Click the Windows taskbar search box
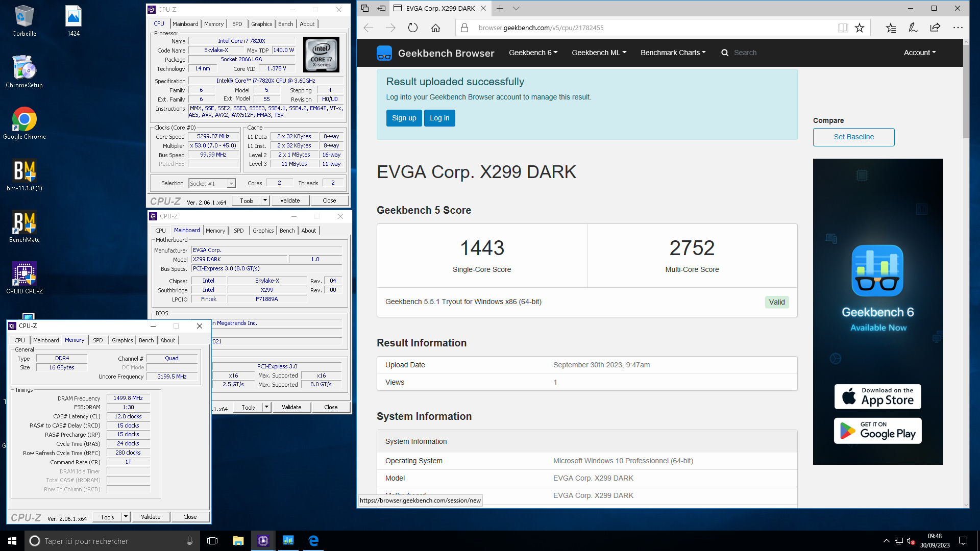This screenshot has width=980, height=551. point(112,541)
